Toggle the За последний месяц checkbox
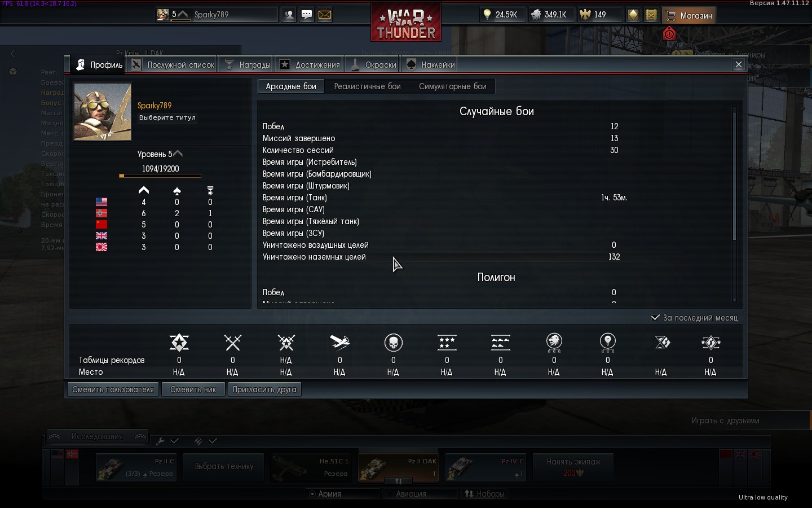812x508 pixels. 655,317
